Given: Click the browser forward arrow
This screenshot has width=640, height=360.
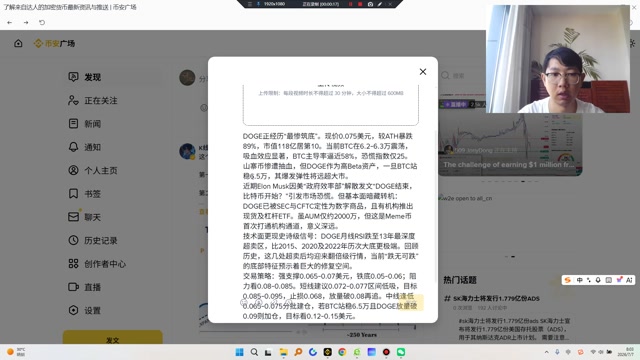Looking at the screenshot, I should click(x=26, y=22).
